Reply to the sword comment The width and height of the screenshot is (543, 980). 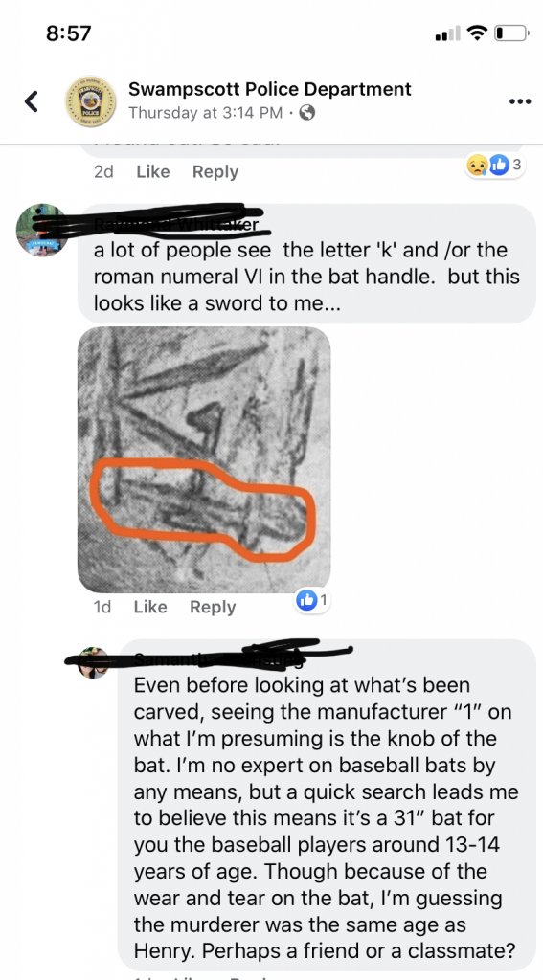[213, 607]
